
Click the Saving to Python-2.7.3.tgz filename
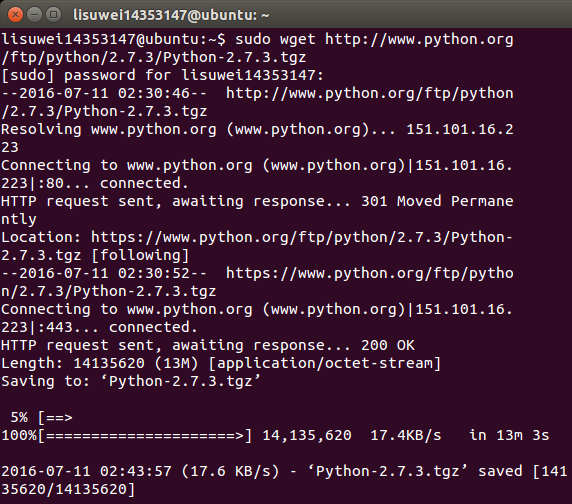180,381
